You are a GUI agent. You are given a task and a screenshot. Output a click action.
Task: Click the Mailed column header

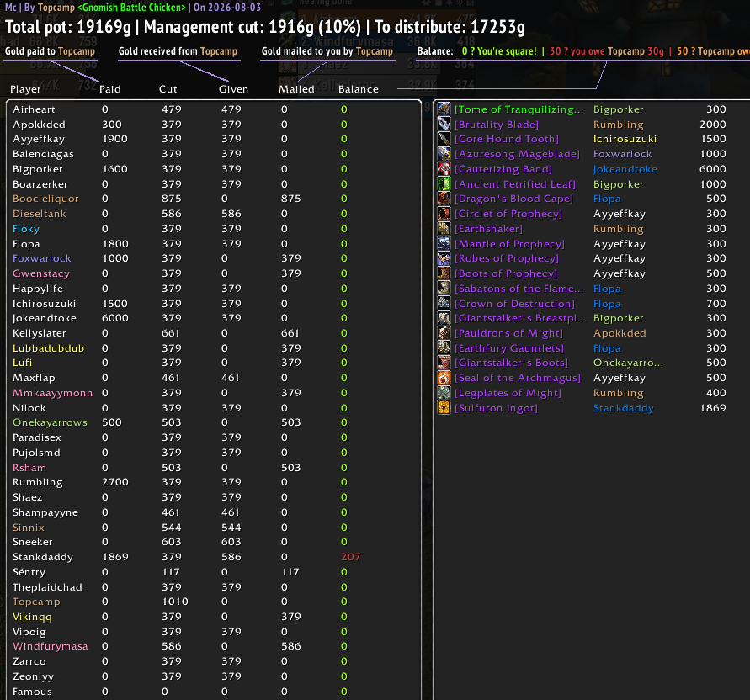(x=296, y=89)
